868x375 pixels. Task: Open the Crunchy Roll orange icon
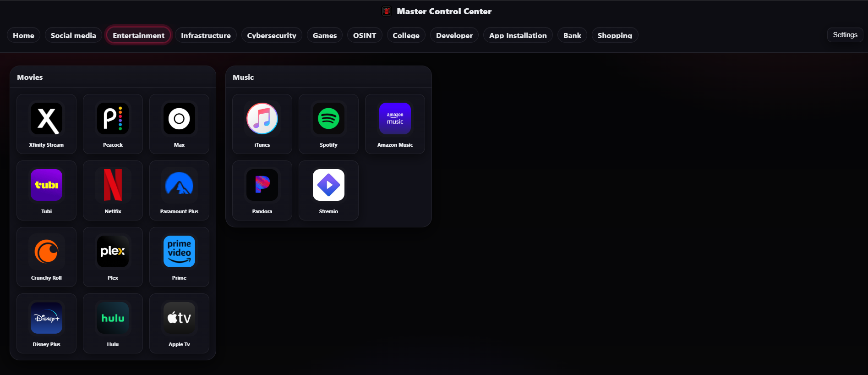tap(46, 252)
